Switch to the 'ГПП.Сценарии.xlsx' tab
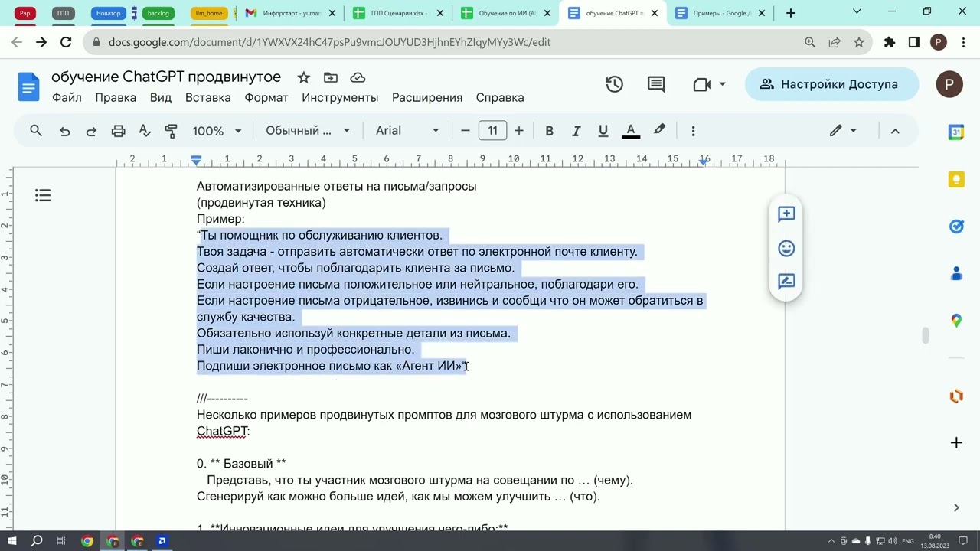This screenshot has height=551, width=980. click(397, 13)
